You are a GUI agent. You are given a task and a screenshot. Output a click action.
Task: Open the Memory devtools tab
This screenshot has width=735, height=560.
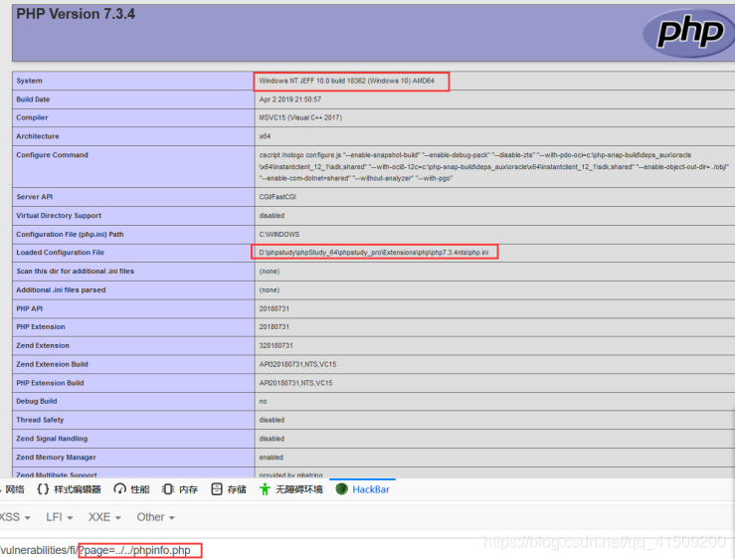pyautogui.click(x=180, y=489)
